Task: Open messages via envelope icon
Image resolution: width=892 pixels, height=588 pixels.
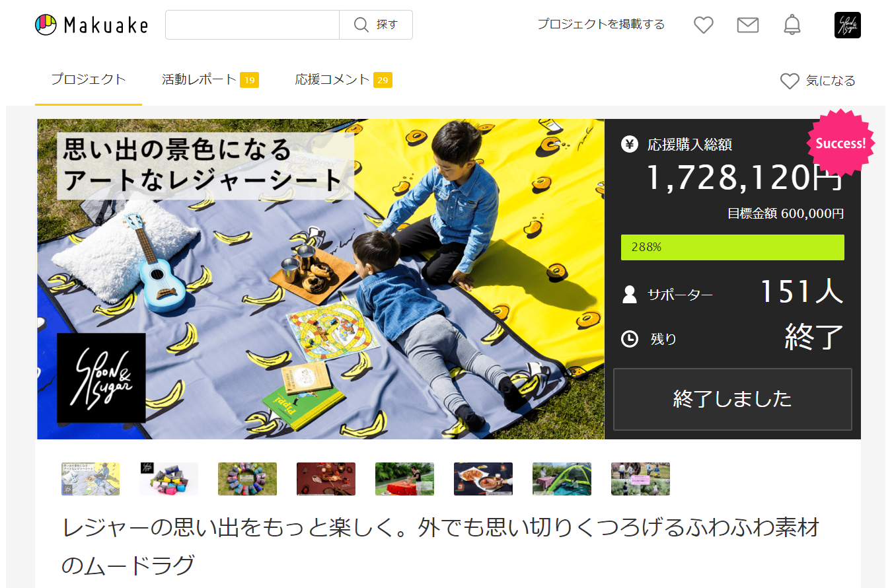Action: (x=747, y=25)
